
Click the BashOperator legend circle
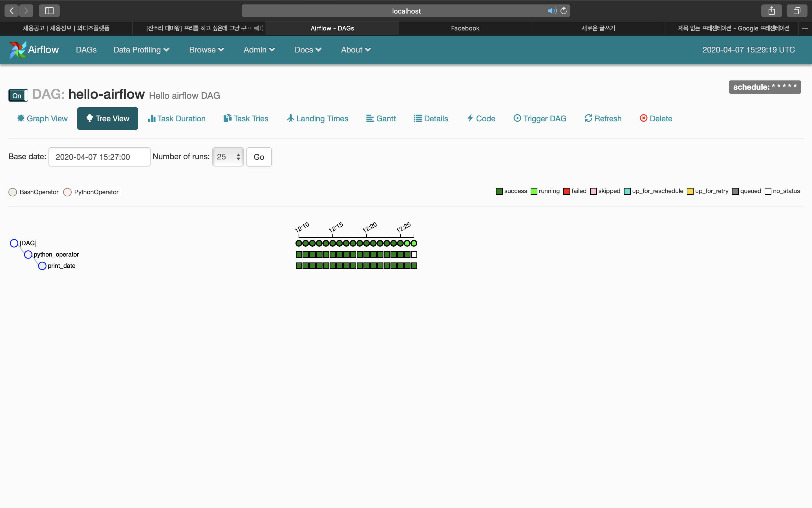[x=13, y=192]
